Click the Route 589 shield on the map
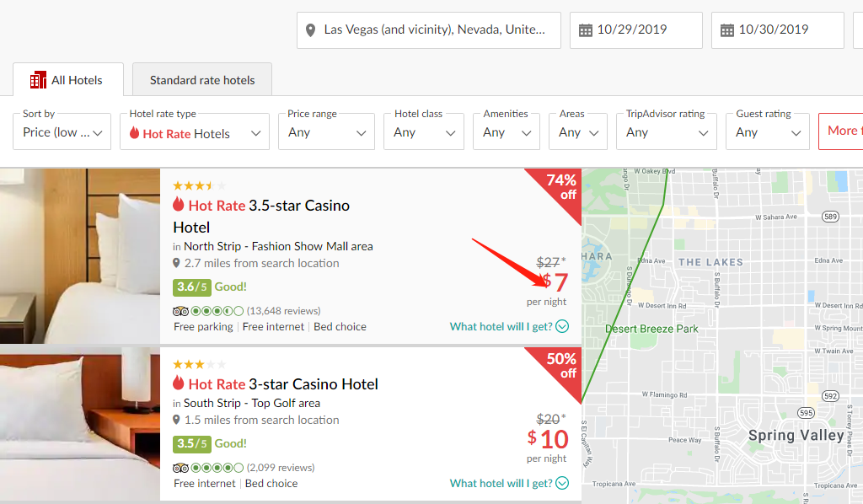This screenshot has width=863, height=504. coord(830,217)
